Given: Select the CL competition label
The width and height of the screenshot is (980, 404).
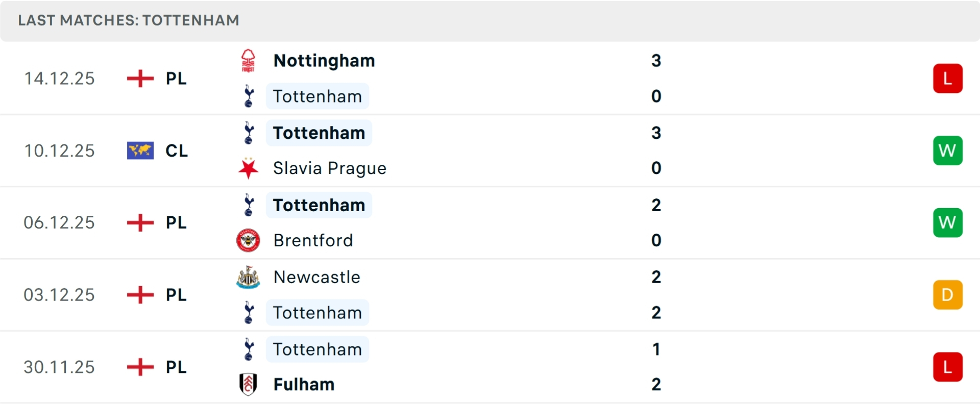Looking at the screenshot, I should click(177, 150).
